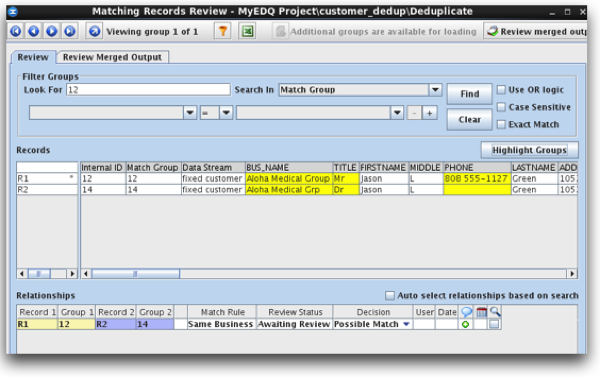Image resolution: width=600 pixels, height=377 pixels.
Task: Click the Highlight Groups button
Action: 530,150
